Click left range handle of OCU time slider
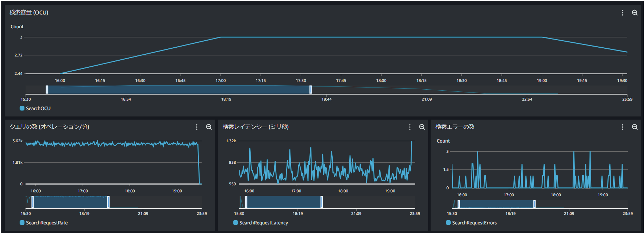Screen dimensions: 644x233 coord(47,90)
